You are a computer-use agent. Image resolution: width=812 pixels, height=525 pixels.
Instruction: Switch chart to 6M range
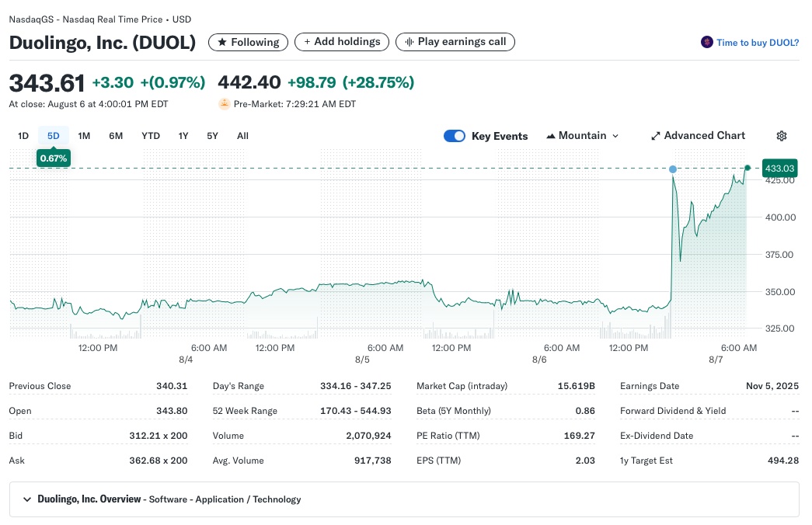coord(116,136)
